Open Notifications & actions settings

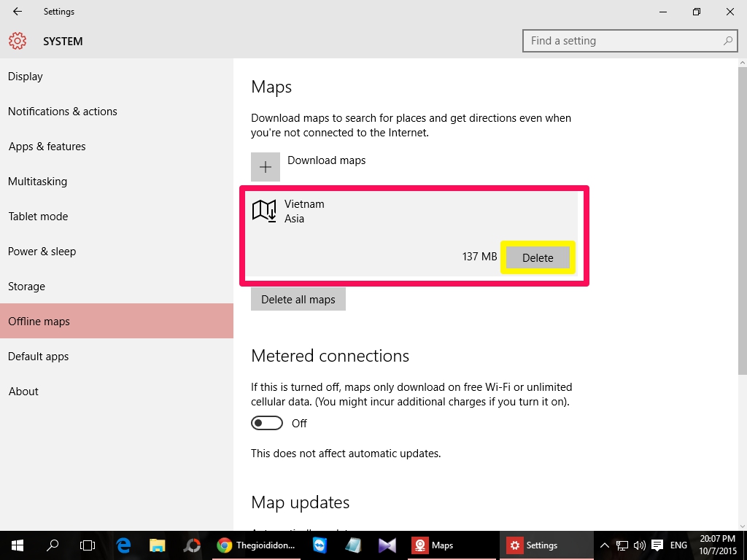click(x=117, y=112)
